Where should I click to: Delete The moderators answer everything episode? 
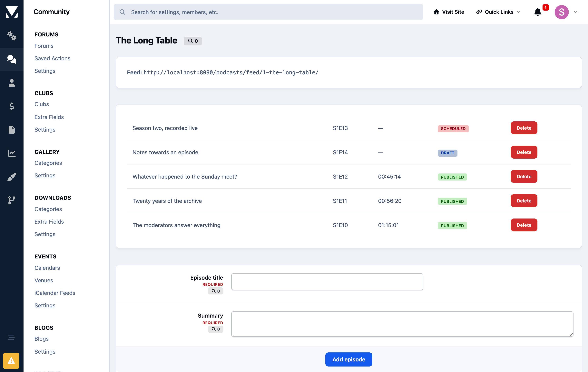pos(524,225)
